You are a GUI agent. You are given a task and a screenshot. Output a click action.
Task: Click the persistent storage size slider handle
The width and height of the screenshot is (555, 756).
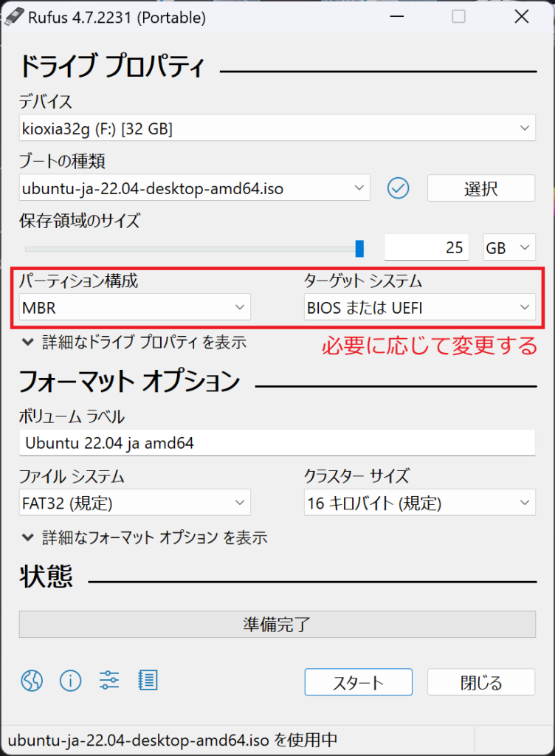(x=359, y=249)
